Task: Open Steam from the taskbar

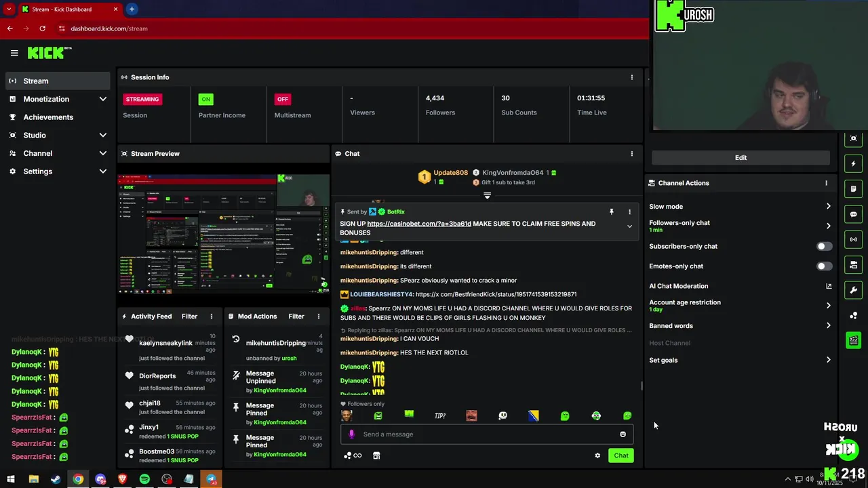Action: [x=56, y=479]
